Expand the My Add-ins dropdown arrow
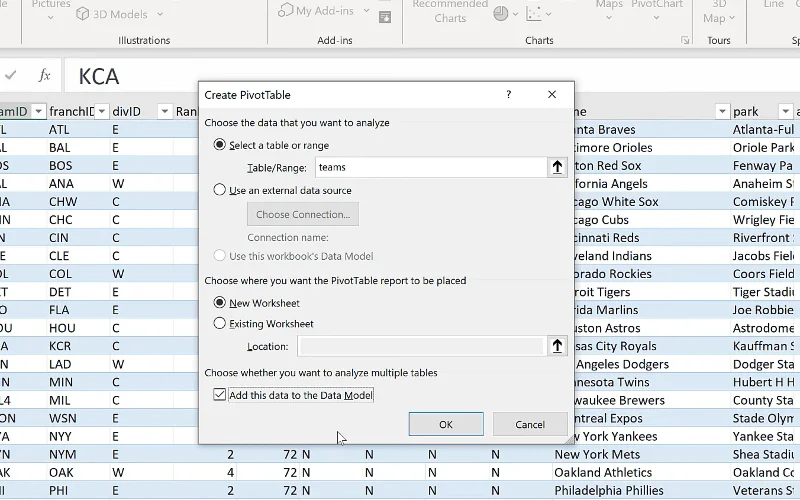This screenshot has width=800, height=500. [x=366, y=10]
